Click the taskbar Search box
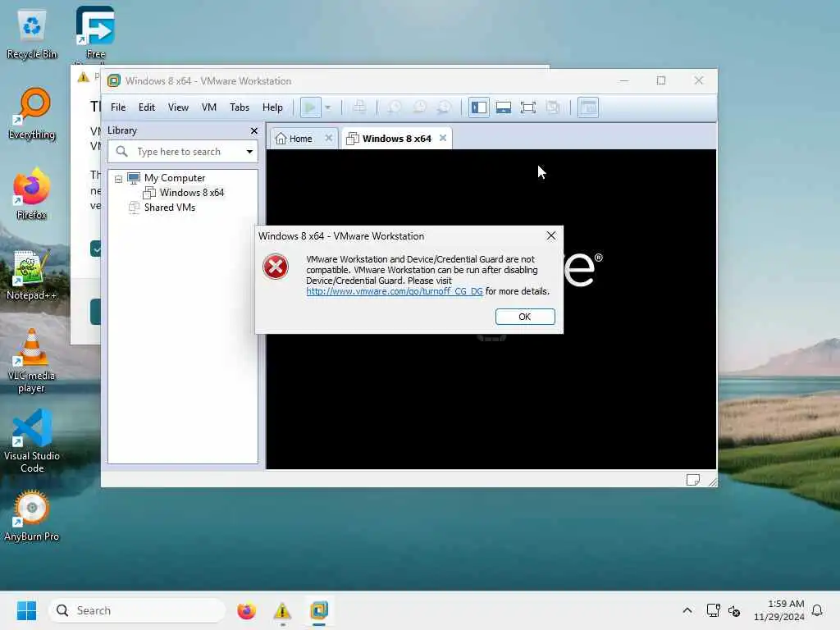Viewport: 840px width, 630px height. (x=137, y=610)
